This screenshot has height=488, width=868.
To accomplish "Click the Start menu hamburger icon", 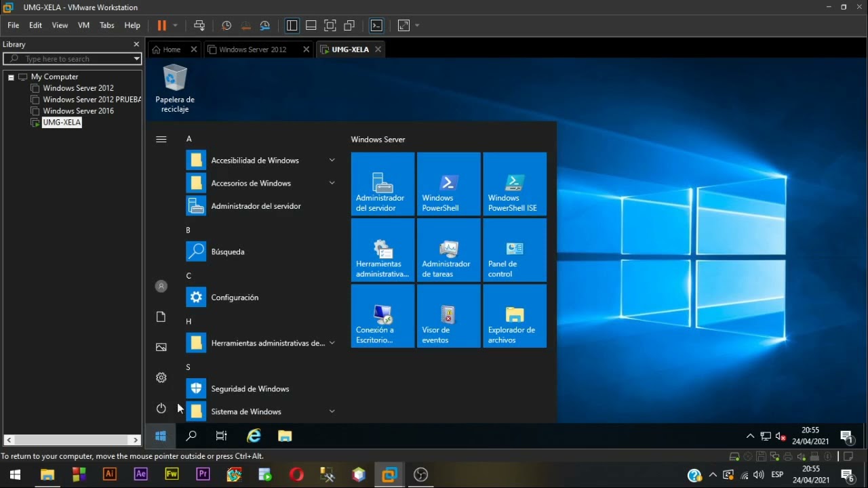I will 161,140.
